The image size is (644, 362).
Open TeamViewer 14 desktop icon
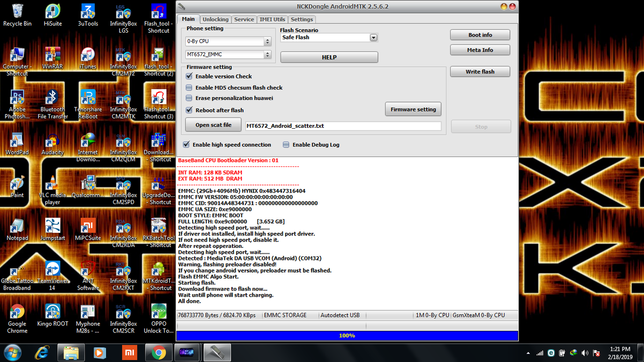52,276
